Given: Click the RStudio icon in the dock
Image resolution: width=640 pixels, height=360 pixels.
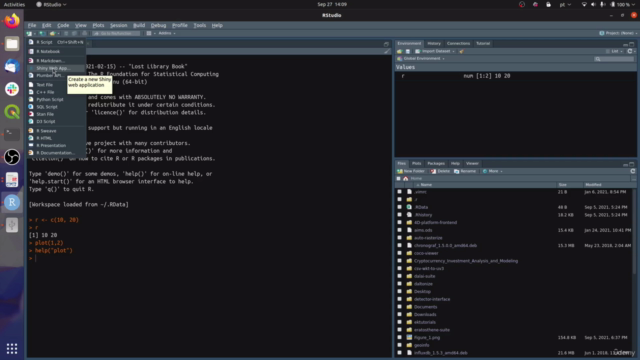Looking at the screenshot, I should click(x=12, y=202).
